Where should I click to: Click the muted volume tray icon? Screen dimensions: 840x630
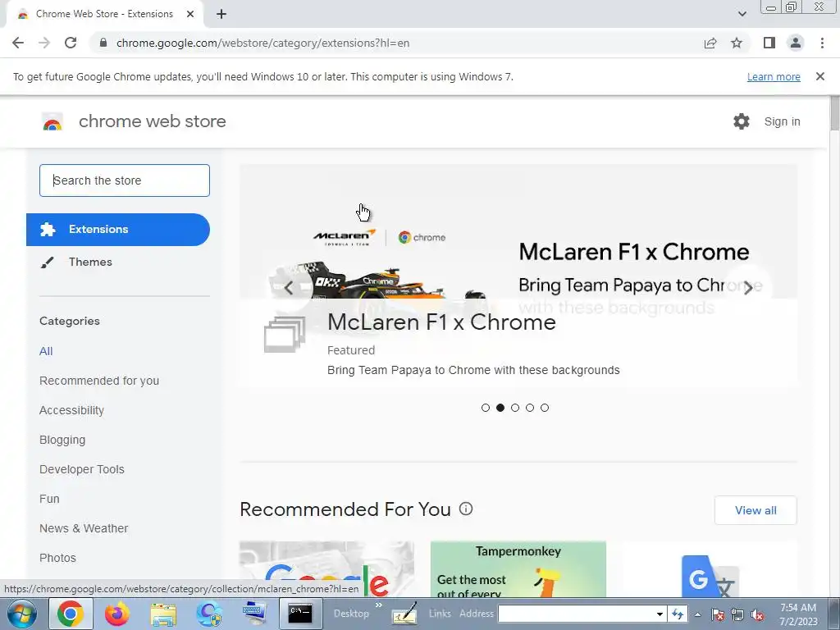(757, 614)
